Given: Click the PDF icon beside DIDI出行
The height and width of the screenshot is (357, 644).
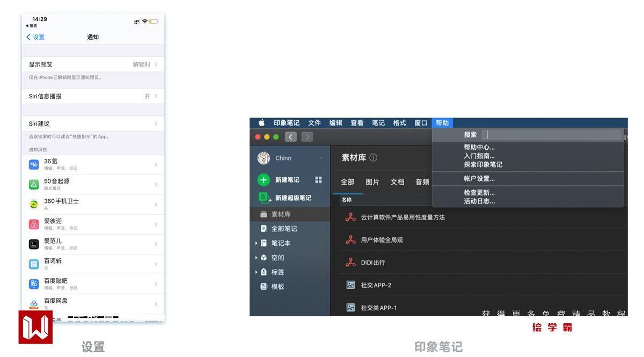Looking at the screenshot, I should pyautogui.click(x=350, y=263).
